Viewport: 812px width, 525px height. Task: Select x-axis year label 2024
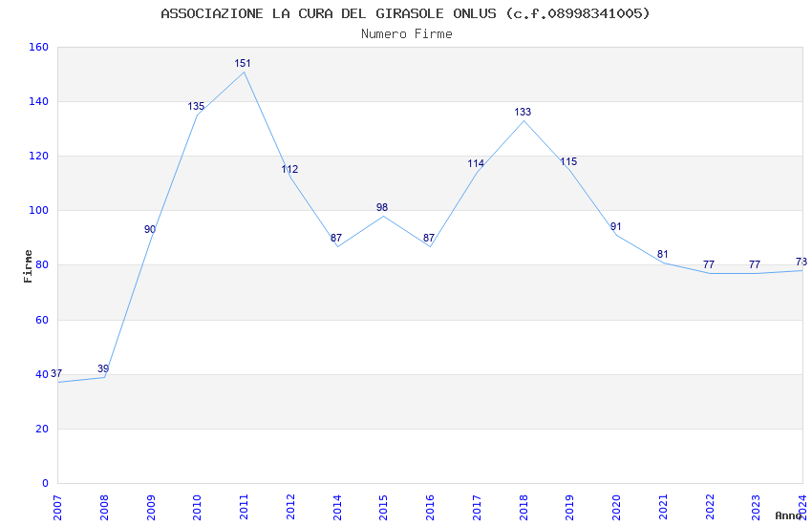[x=802, y=508]
